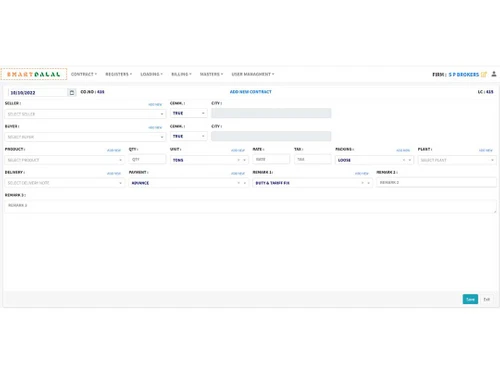The width and height of the screenshot is (500, 375).
Task: Open the Remark 1 dropdown arrow
Action: tap(369, 183)
